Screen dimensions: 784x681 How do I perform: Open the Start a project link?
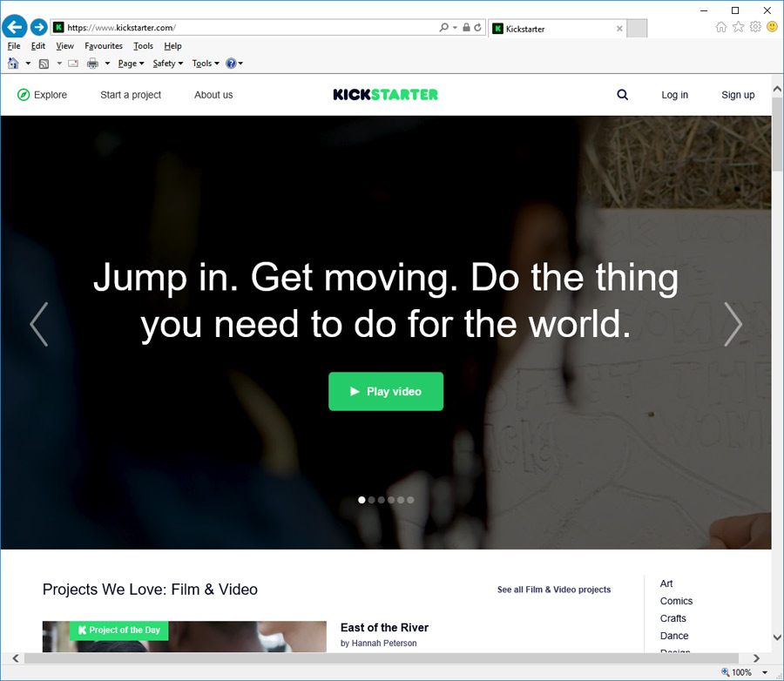pos(131,95)
